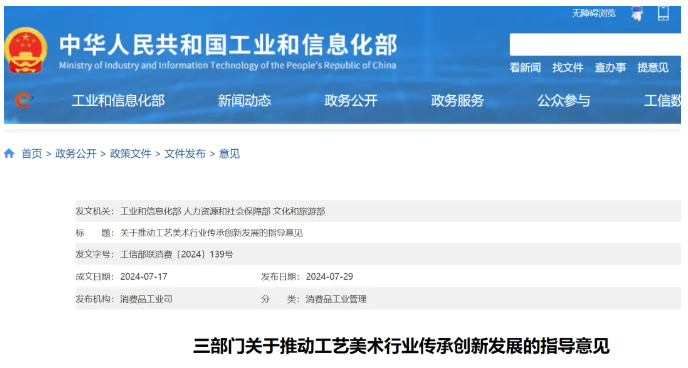Click the home icon in breadcrumb
The height and width of the screenshot is (368, 688).
pos(9,154)
